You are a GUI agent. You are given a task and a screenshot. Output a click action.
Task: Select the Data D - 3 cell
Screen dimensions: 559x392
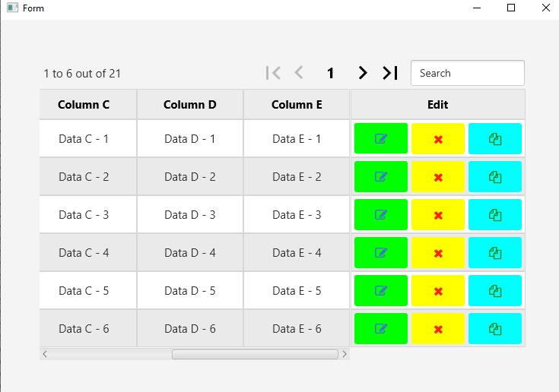click(x=190, y=215)
